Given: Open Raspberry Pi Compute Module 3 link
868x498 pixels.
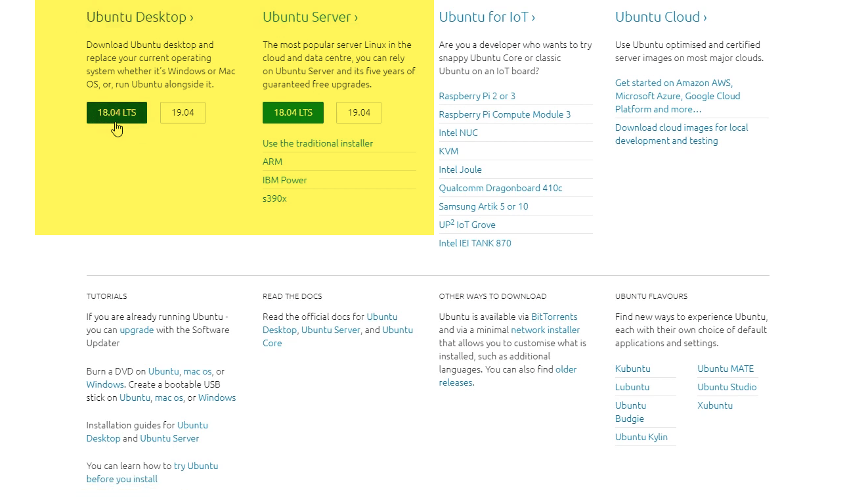Looking at the screenshot, I should click(505, 114).
